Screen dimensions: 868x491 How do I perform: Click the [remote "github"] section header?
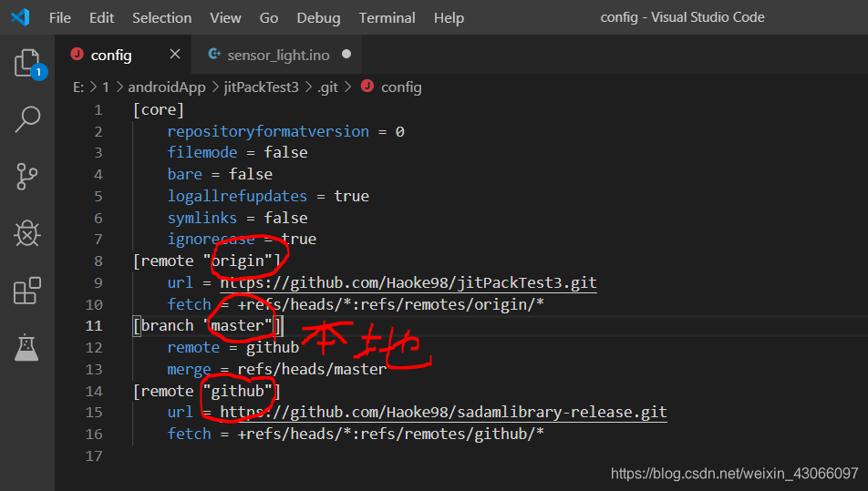click(x=207, y=391)
